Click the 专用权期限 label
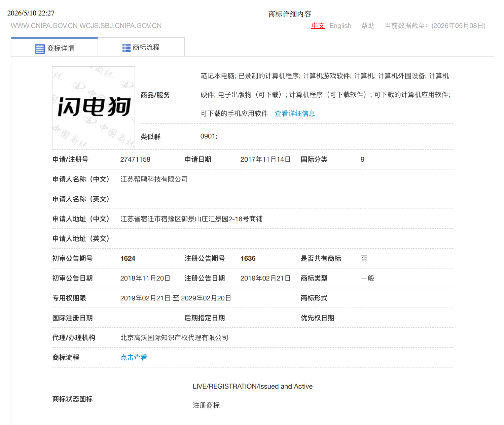504x425 pixels. (x=69, y=298)
